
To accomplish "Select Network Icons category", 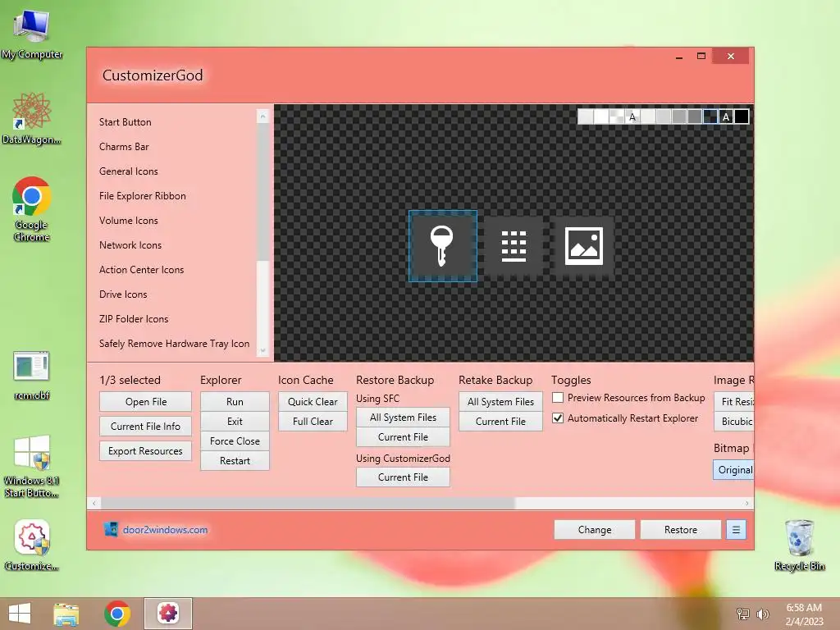I will (x=130, y=245).
